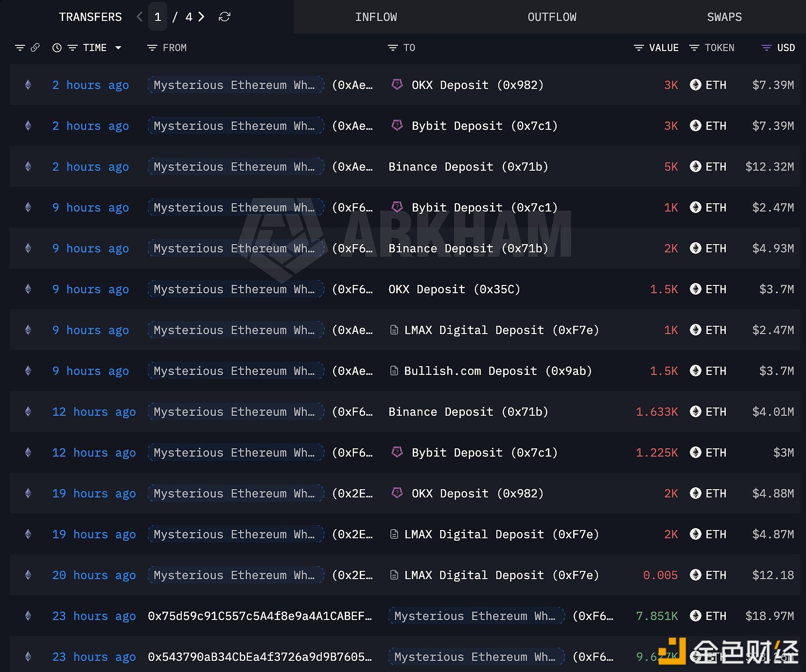Open the Mysterious Ethereum Wh… recipient tag in the $18.97M row

[476, 616]
